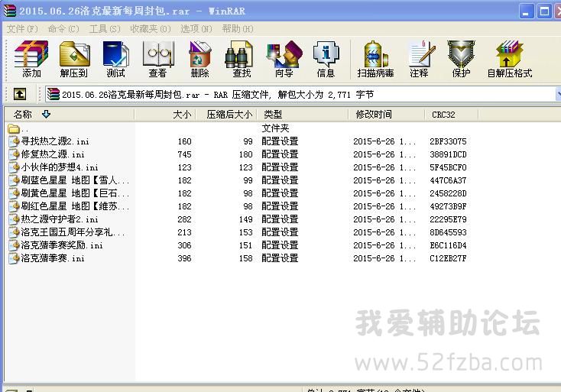Open the 收藏夹(O) menu
The width and height of the screenshot is (561, 392).
pyautogui.click(x=151, y=28)
